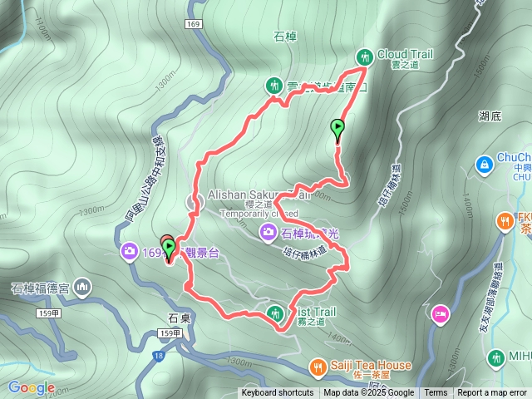Image resolution: width=532 pixels, height=399 pixels.
Task: Click the highway 18 blue shield
Action: tap(158, 356)
